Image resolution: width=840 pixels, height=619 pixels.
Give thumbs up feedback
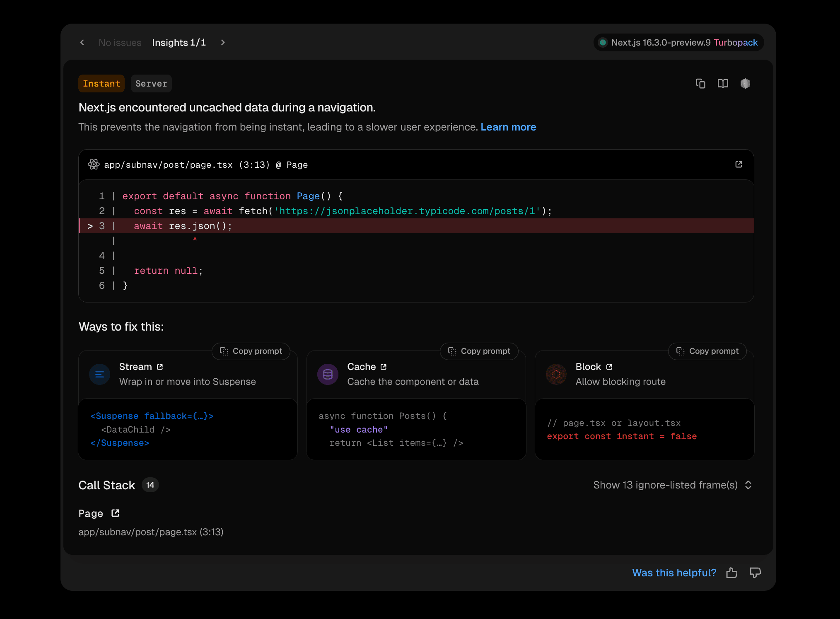tap(732, 573)
